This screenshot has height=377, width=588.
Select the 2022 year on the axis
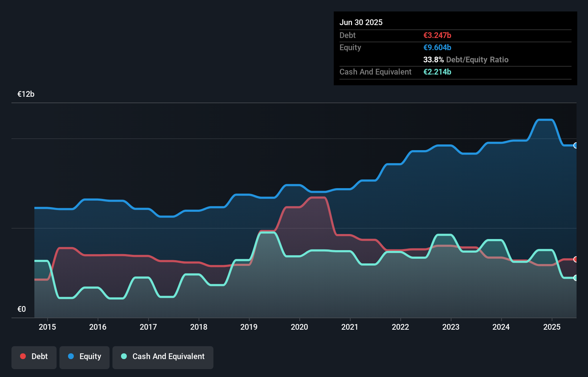tap(400, 327)
